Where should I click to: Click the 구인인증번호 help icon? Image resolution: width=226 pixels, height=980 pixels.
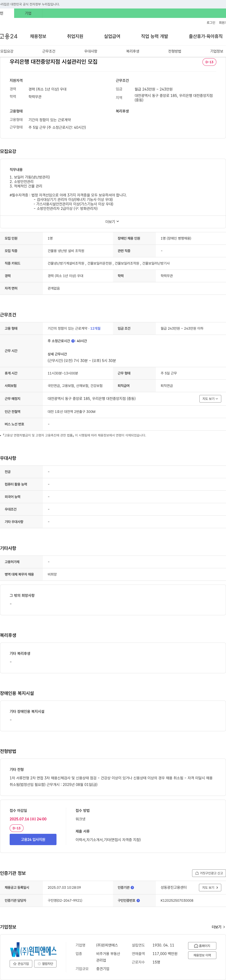click(138, 901)
